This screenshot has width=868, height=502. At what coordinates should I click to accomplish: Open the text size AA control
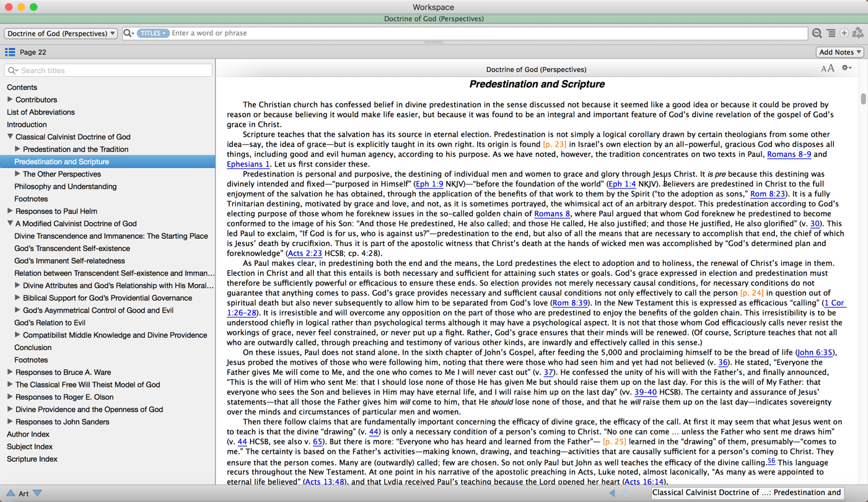[827, 69]
